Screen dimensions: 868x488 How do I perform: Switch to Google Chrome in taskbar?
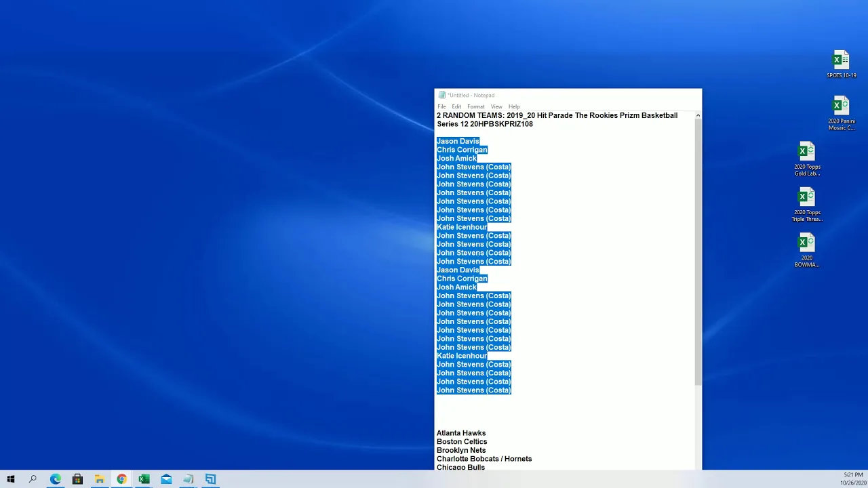click(121, 479)
